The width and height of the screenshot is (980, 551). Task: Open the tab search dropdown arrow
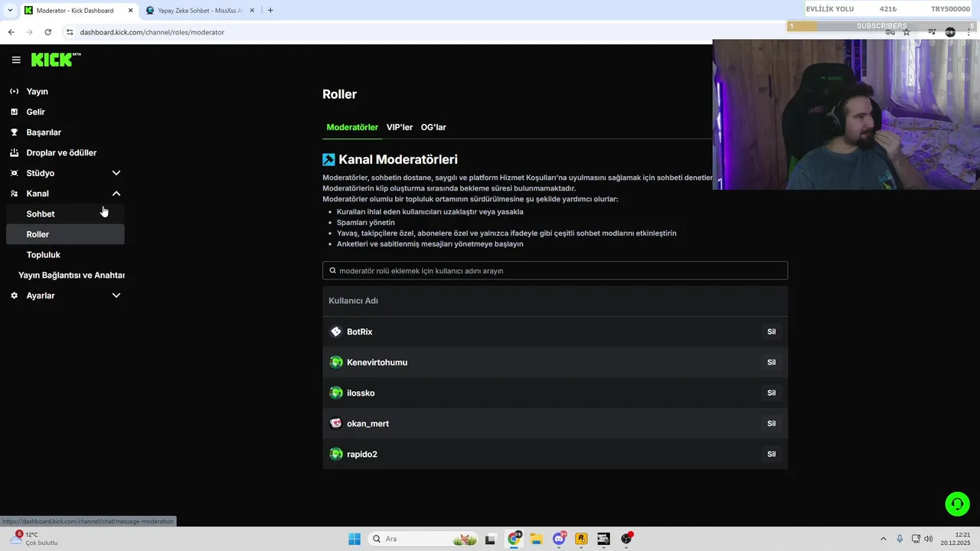pyautogui.click(x=9, y=10)
